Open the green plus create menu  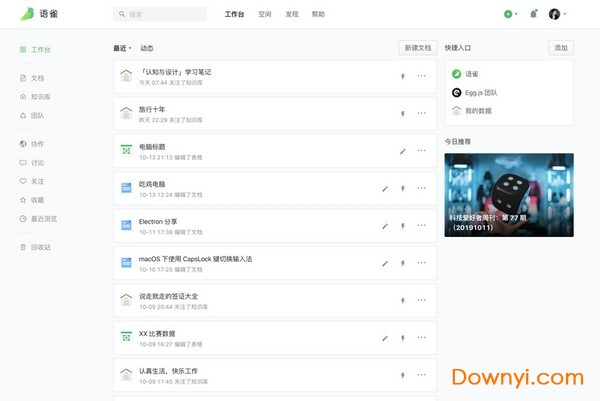pos(508,14)
